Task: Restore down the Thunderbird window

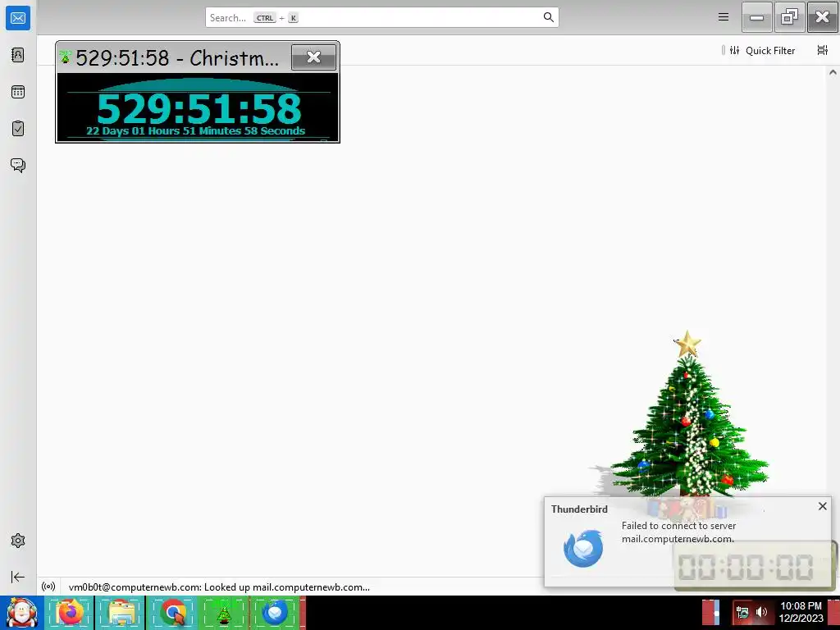Action: 789,17
